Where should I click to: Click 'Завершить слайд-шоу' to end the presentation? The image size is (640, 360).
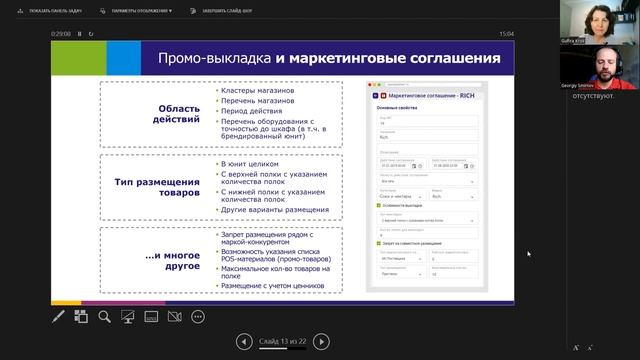point(222,11)
